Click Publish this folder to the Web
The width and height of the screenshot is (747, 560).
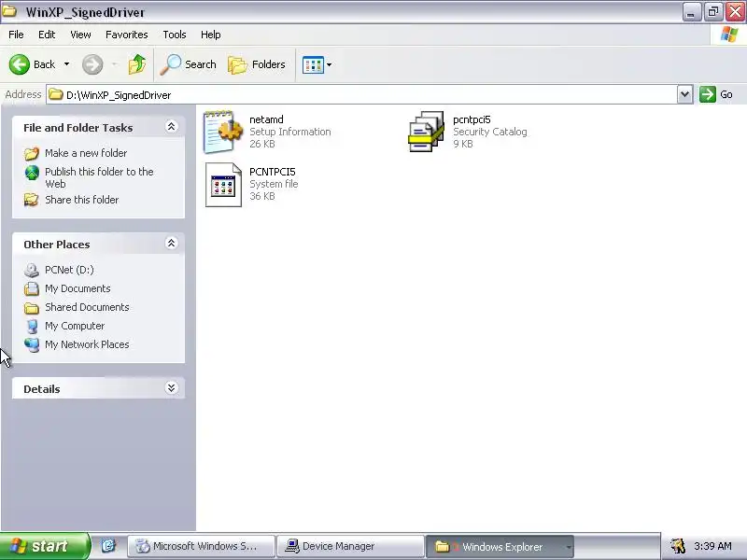click(x=99, y=177)
